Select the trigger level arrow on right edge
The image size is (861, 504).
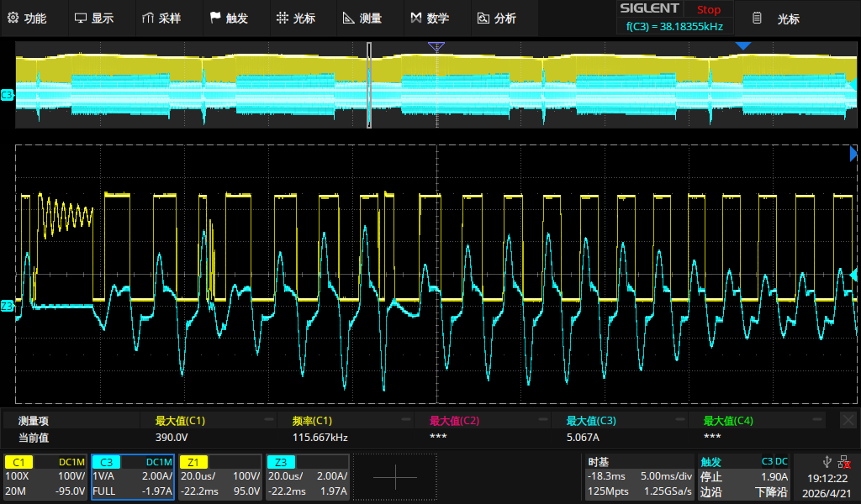pos(853,274)
